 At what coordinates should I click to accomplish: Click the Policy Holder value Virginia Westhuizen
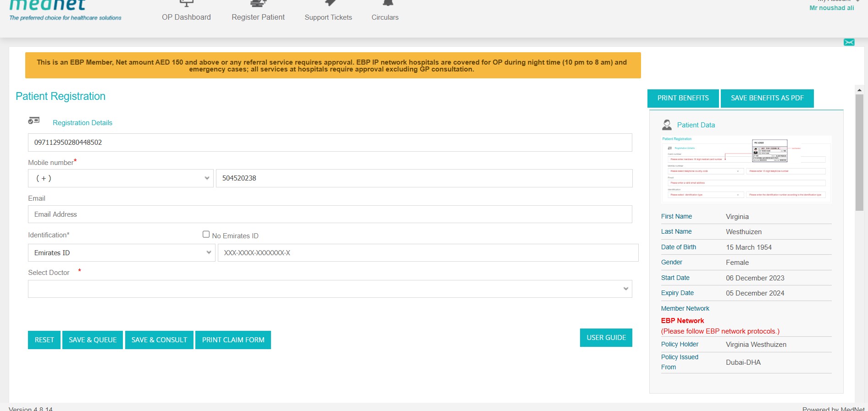[756, 345]
